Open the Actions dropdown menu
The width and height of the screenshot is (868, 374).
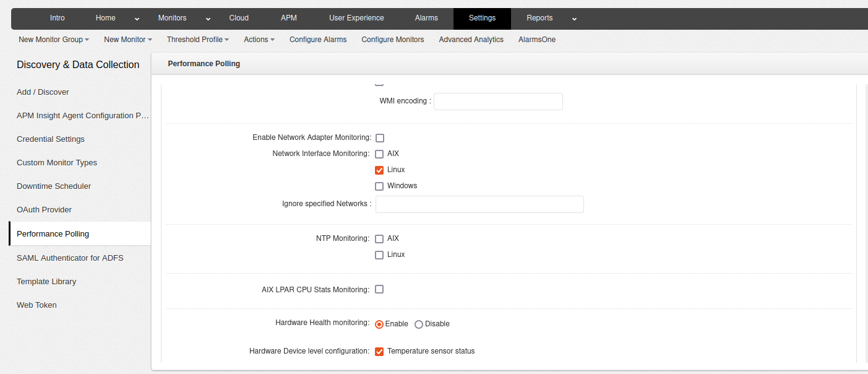tap(259, 40)
